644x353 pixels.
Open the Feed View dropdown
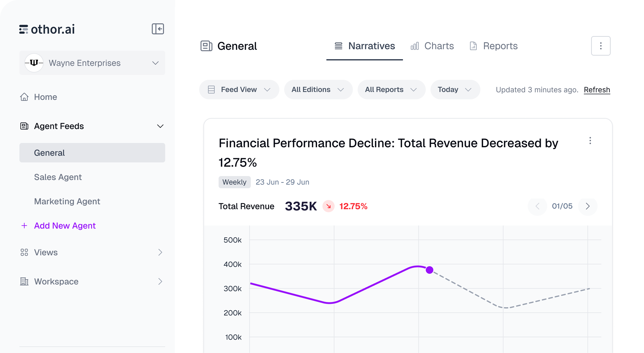point(239,90)
